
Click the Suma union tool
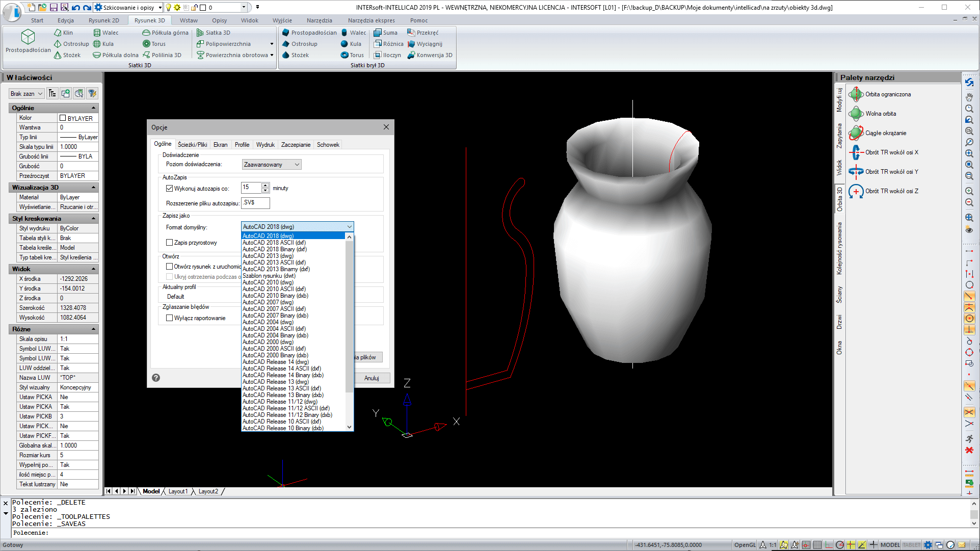click(x=385, y=33)
